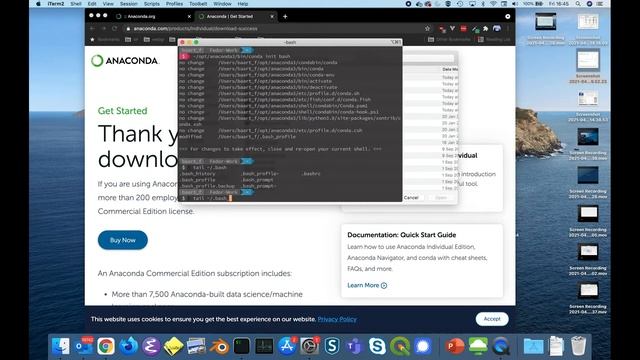This screenshot has width=640, height=360.
Task: Open the Trash in the Dock
Action: (578, 346)
